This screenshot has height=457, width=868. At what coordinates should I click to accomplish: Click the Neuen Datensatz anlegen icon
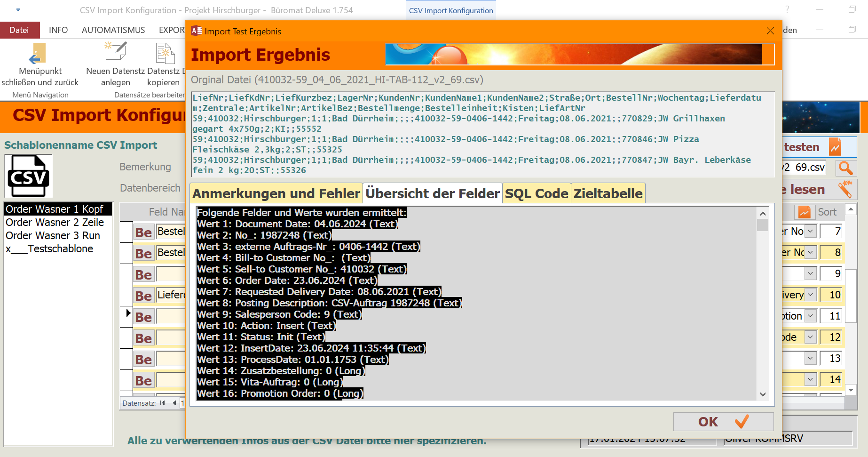[x=116, y=52]
